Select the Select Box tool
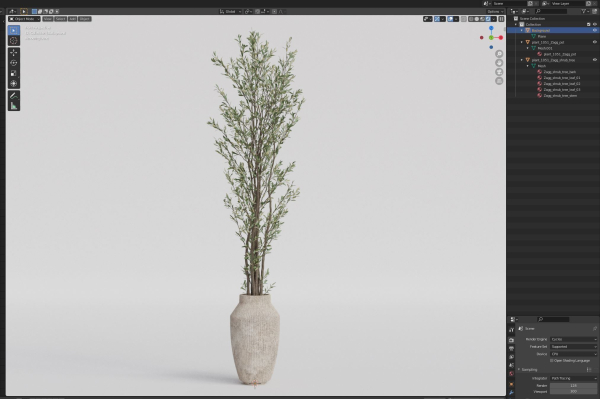The width and height of the screenshot is (600, 399). pos(14,30)
